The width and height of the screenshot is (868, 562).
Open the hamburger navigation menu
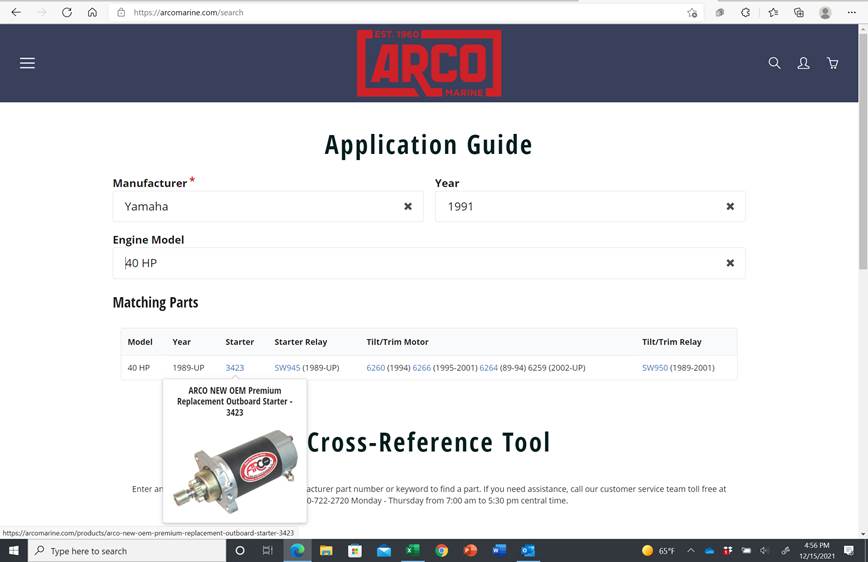tap(27, 63)
